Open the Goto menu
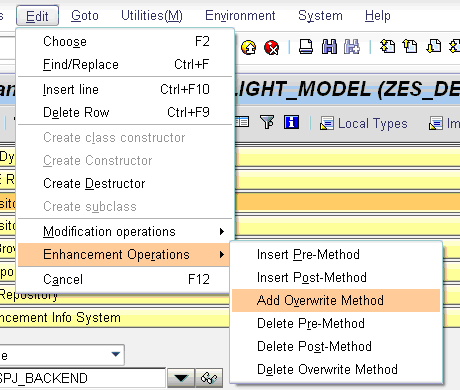Viewport: 460px width, 390px height. (85, 16)
